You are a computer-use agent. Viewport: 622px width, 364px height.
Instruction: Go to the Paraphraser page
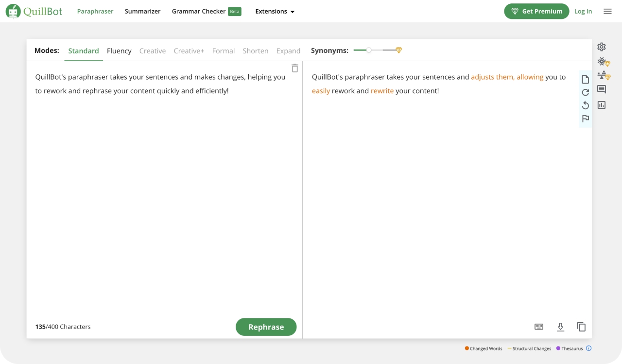(x=95, y=11)
